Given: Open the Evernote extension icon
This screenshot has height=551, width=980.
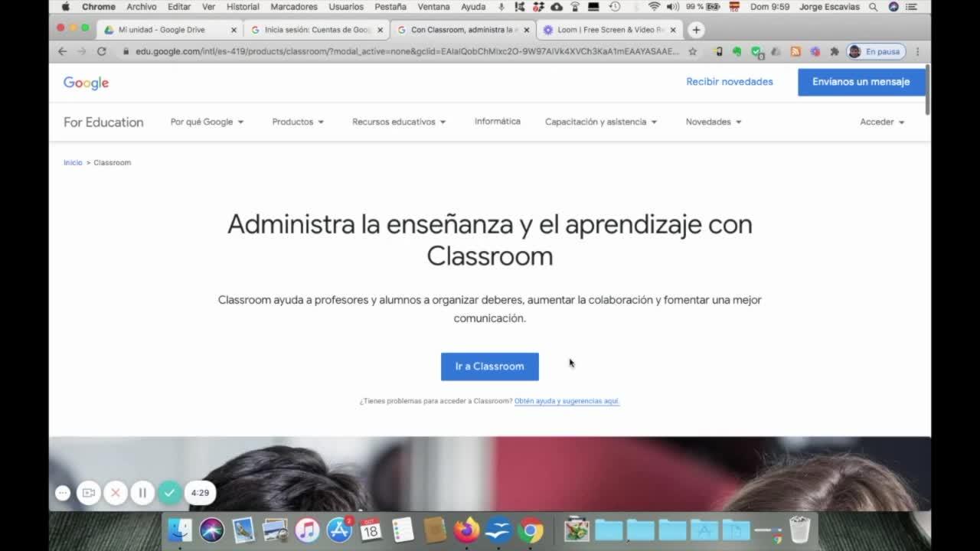Looking at the screenshot, I should [737, 51].
